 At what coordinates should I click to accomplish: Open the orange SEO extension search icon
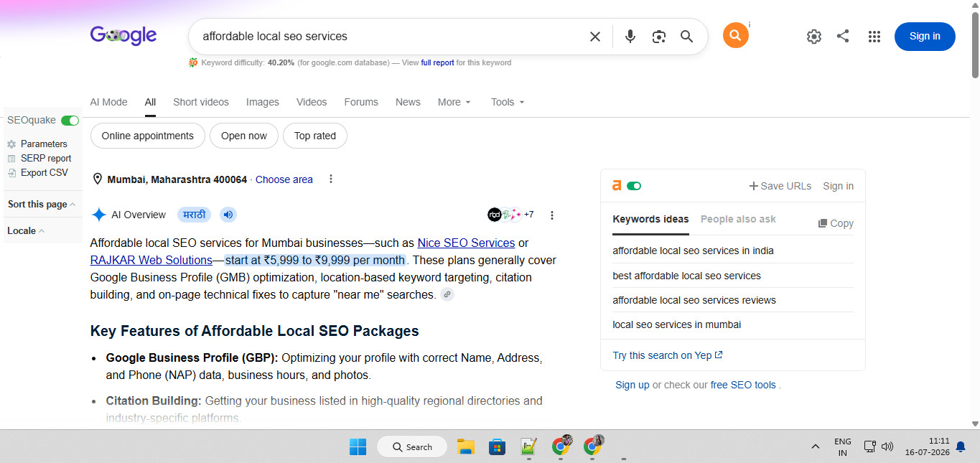pos(735,35)
